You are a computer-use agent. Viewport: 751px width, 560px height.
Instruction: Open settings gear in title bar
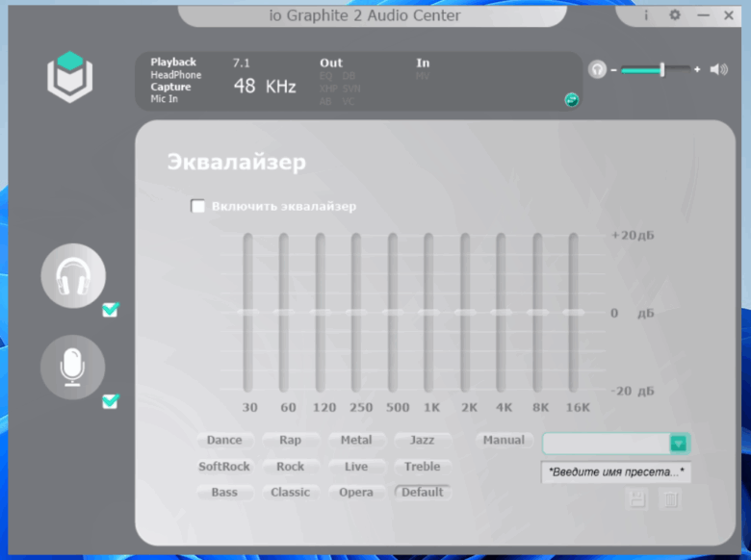(675, 15)
